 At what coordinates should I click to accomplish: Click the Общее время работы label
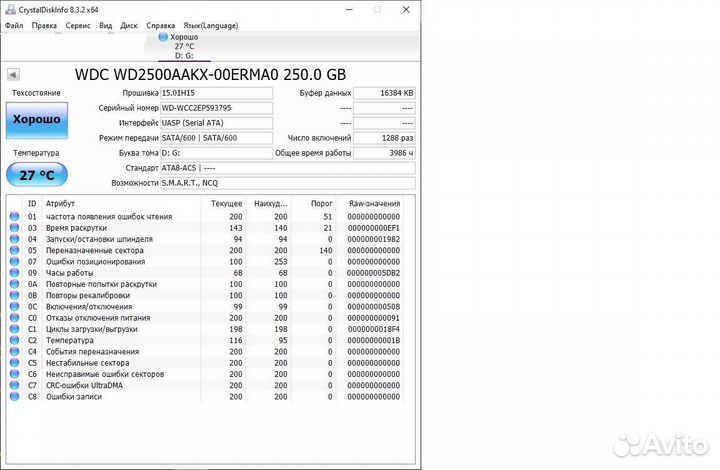[x=313, y=153]
